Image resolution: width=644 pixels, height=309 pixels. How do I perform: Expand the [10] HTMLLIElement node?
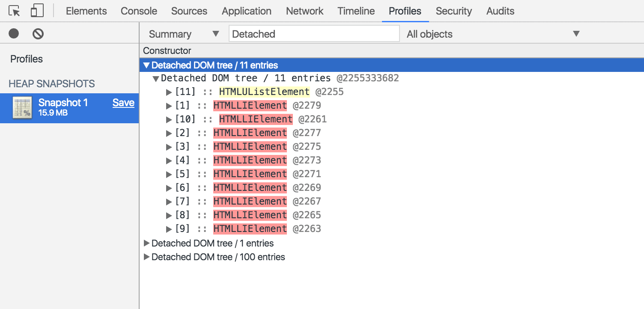tap(168, 119)
